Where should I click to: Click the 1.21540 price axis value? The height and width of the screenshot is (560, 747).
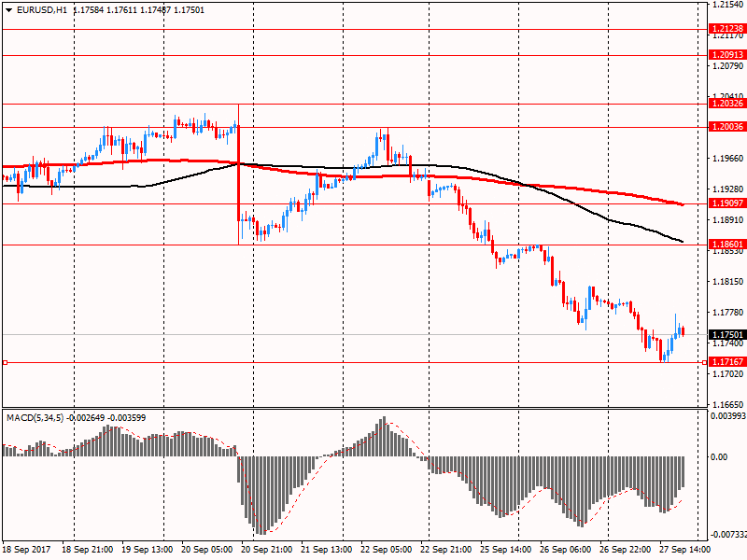[727, 5]
